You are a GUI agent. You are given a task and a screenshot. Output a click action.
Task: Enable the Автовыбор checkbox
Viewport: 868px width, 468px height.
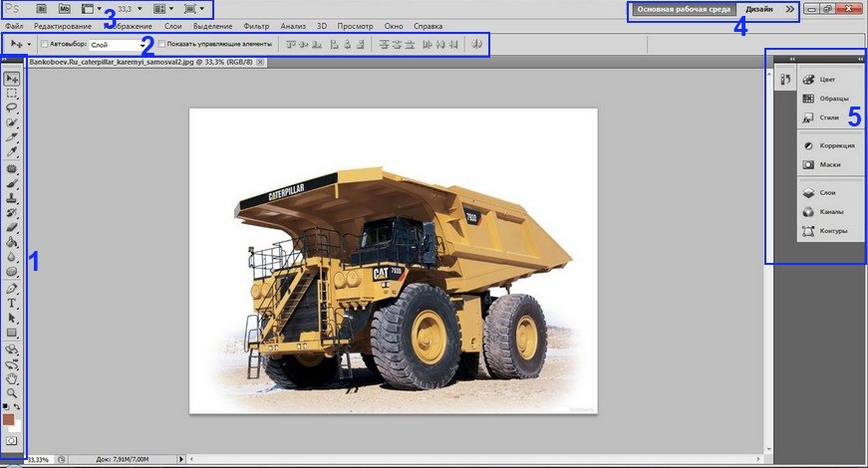[x=44, y=45]
